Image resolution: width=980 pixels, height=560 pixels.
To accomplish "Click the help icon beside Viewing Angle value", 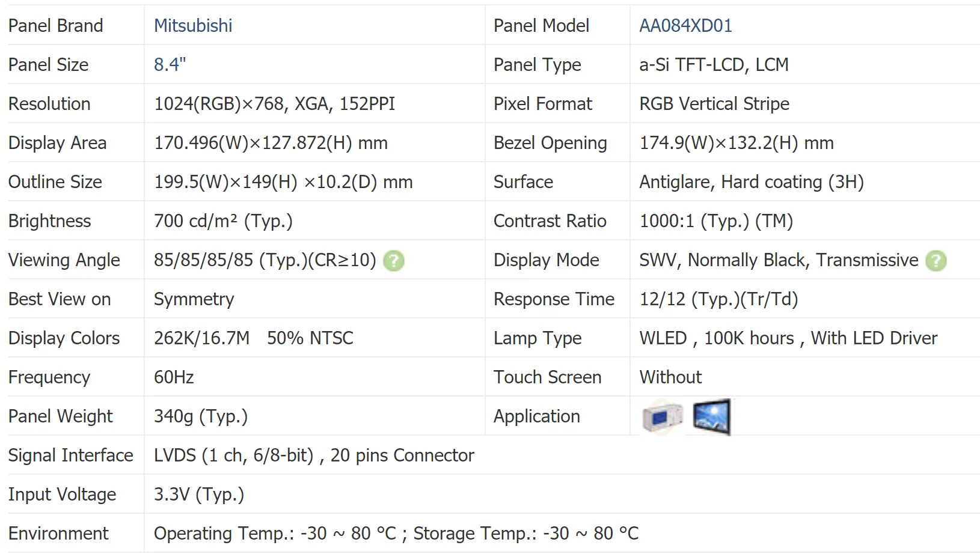I will pyautogui.click(x=394, y=261).
